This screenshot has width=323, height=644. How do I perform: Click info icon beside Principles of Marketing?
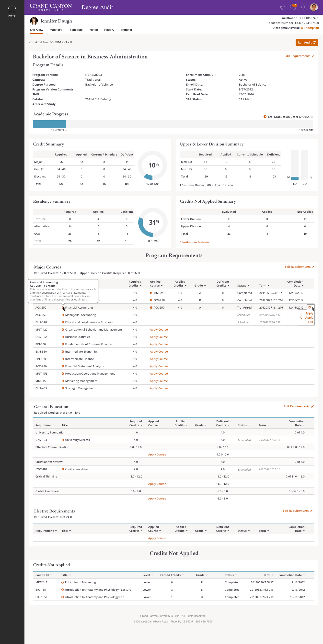[x=63, y=582]
